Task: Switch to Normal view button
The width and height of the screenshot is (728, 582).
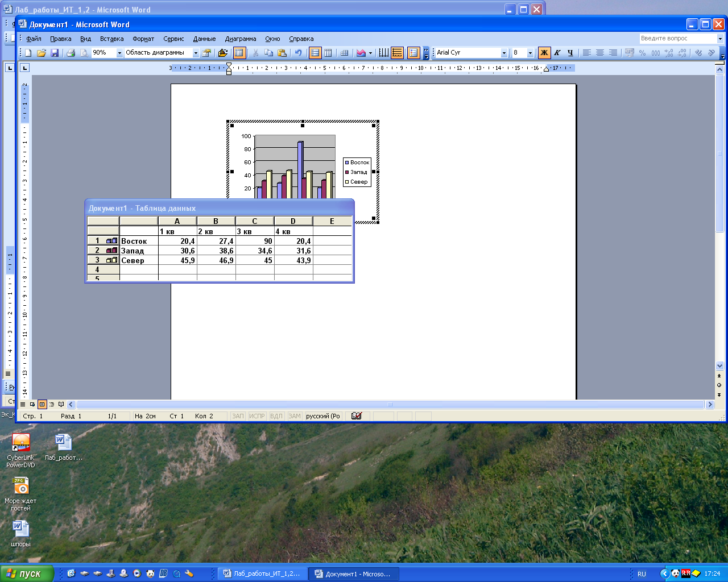Action: (23, 405)
